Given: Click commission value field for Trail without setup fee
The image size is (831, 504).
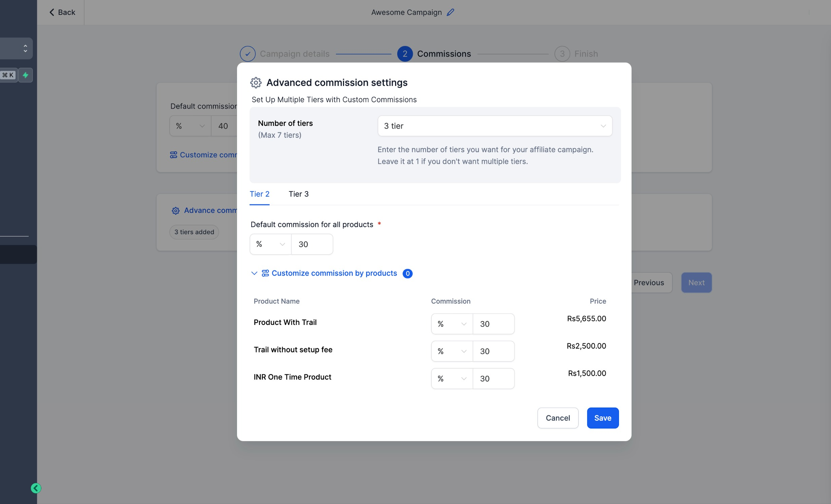Looking at the screenshot, I should click(x=493, y=351).
